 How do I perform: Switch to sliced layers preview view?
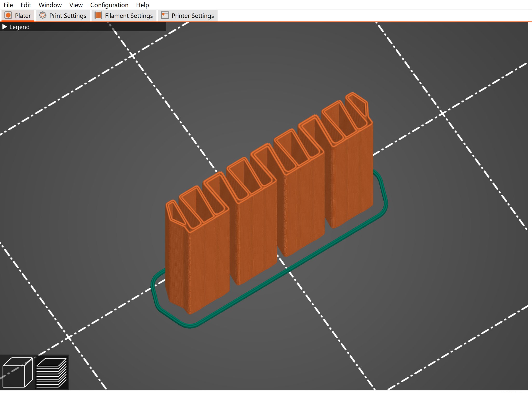tap(51, 372)
